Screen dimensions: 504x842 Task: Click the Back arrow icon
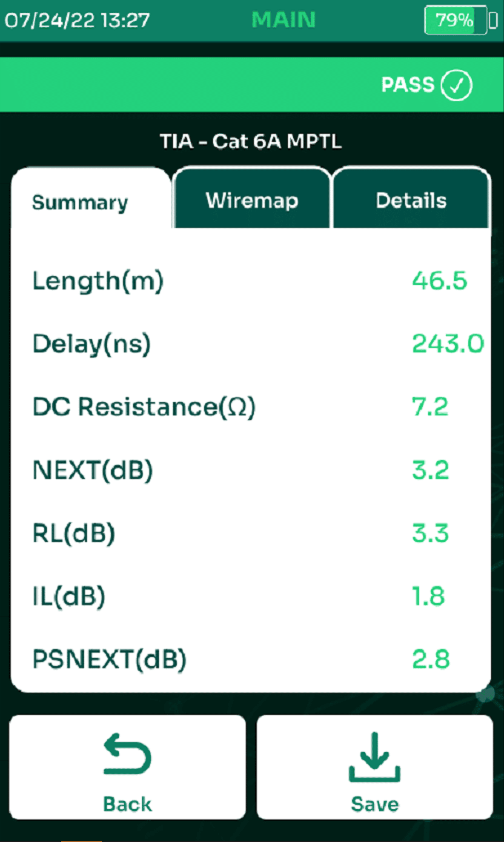coord(127,753)
